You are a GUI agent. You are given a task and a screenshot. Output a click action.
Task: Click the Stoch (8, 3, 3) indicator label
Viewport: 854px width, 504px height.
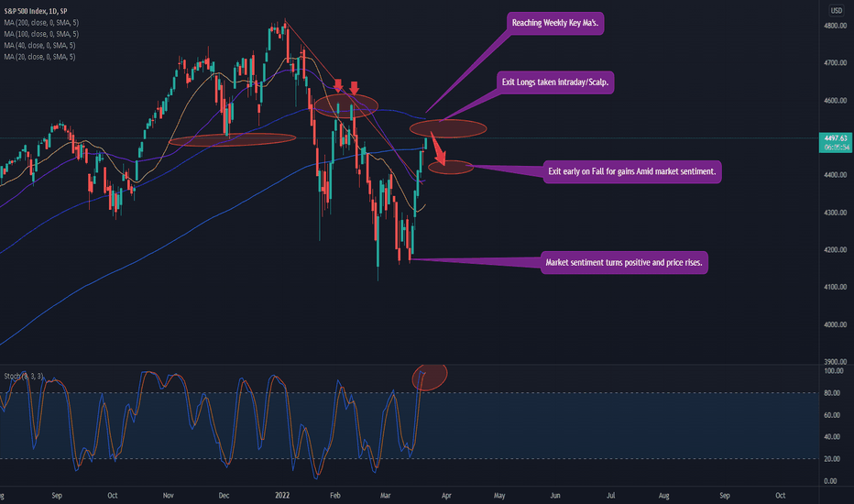point(24,376)
